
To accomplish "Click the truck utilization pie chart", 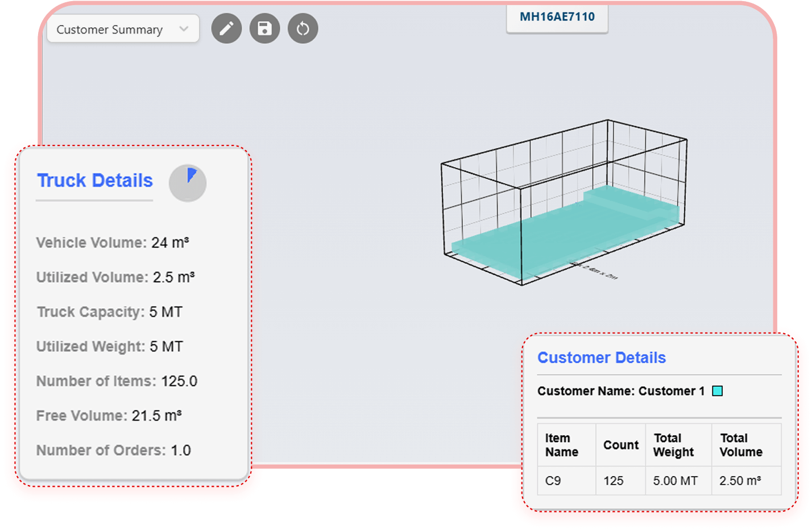I will pos(188,183).
